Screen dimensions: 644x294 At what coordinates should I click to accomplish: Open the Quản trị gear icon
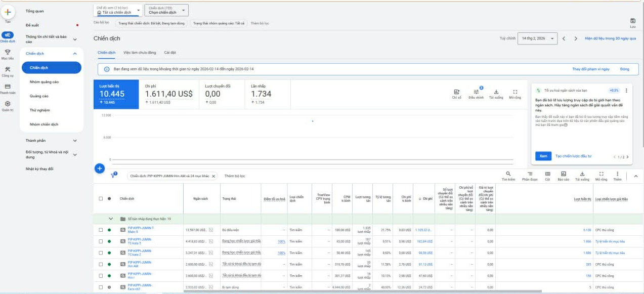click(8, 103)
